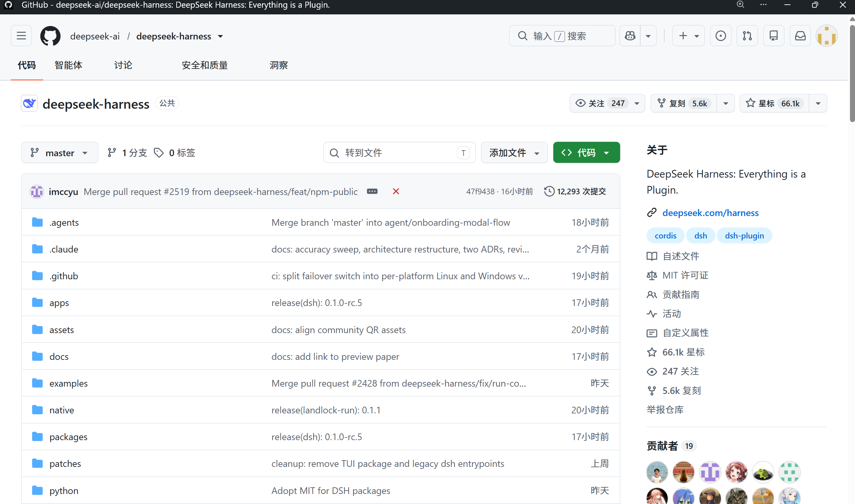Viewport: 855px width, 504px height.
Task: Switch to the 代码 tab
Action: tap(27, 65)
